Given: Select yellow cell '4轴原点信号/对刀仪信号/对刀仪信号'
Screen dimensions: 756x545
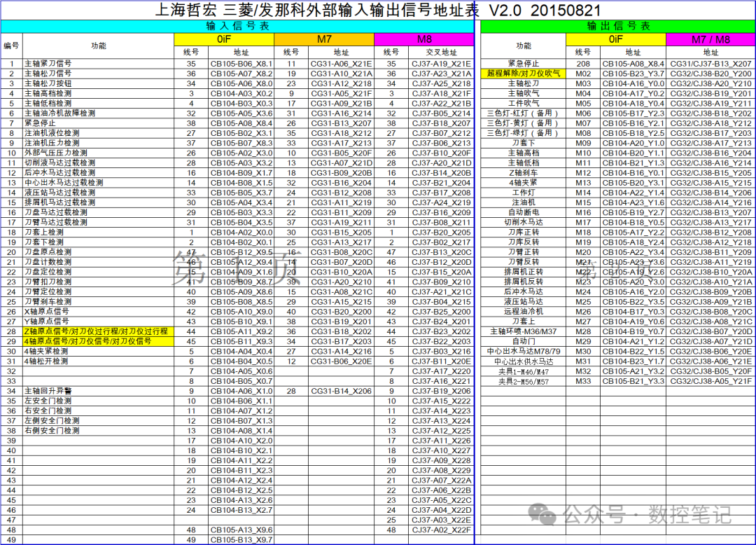Looking at the screenshot, I should [x=98, y=341].
